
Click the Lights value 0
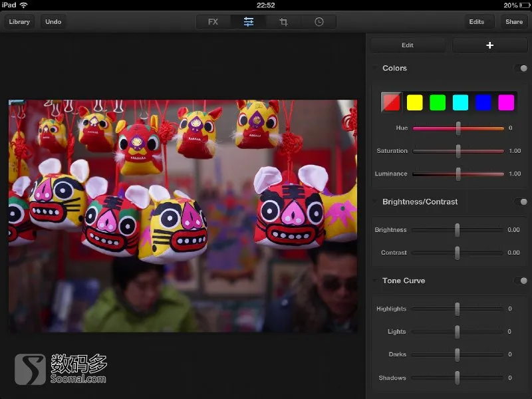[509, 331]
